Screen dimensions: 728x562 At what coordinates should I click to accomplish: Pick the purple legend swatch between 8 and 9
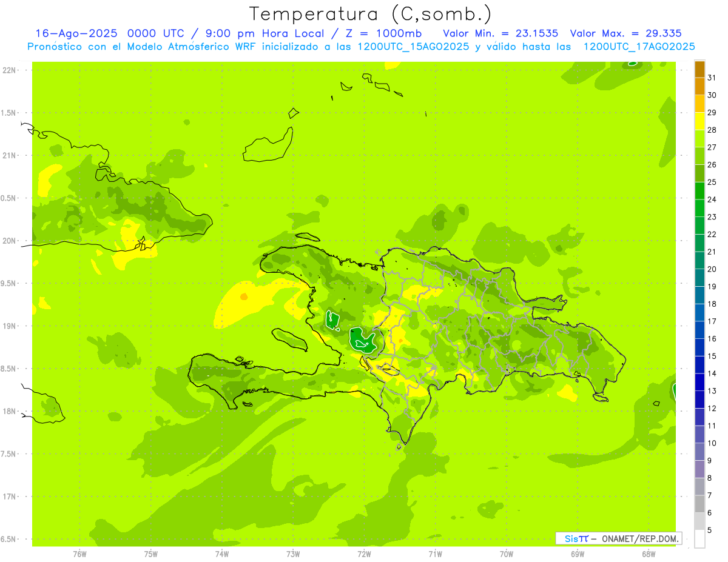(699, 469)
